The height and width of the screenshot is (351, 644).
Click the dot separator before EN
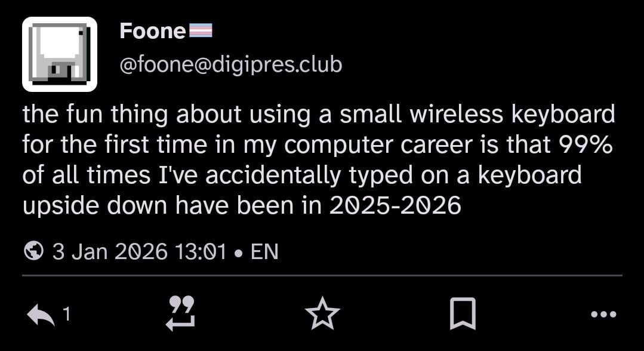point(239,252)
